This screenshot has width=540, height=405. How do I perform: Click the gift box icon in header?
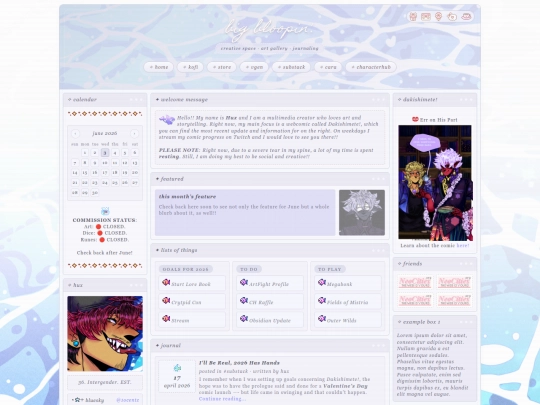tap(413, 17)
